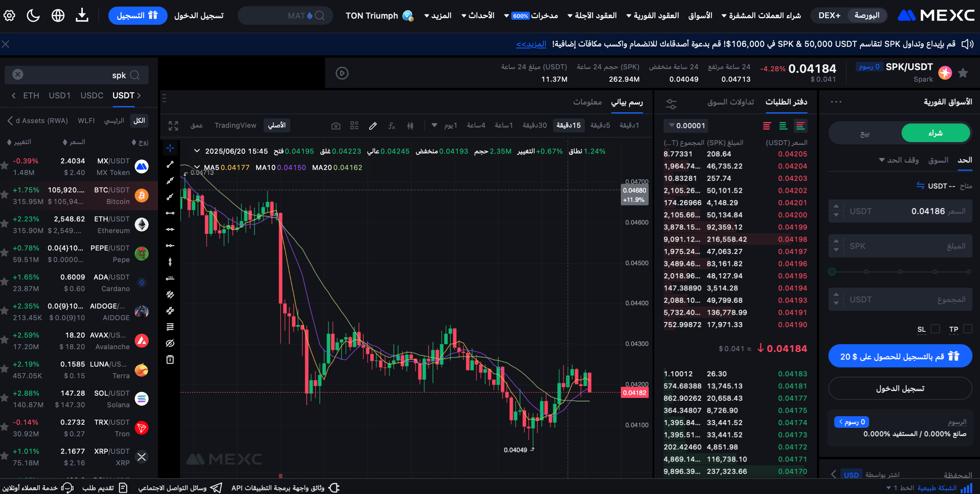Select crosshair cursor tool in chart
This screenshot has height=494, width=980.
(x=170, y=148)
